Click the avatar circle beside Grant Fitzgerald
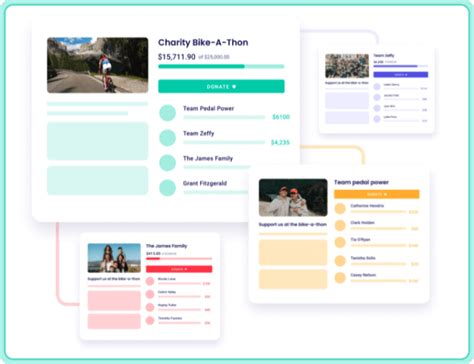Viewport: 474px width, 364px height. click(x=167, y=188)
